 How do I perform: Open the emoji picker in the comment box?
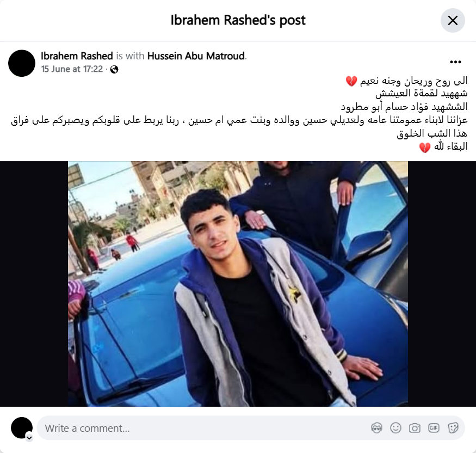click(x=395, y=428)
